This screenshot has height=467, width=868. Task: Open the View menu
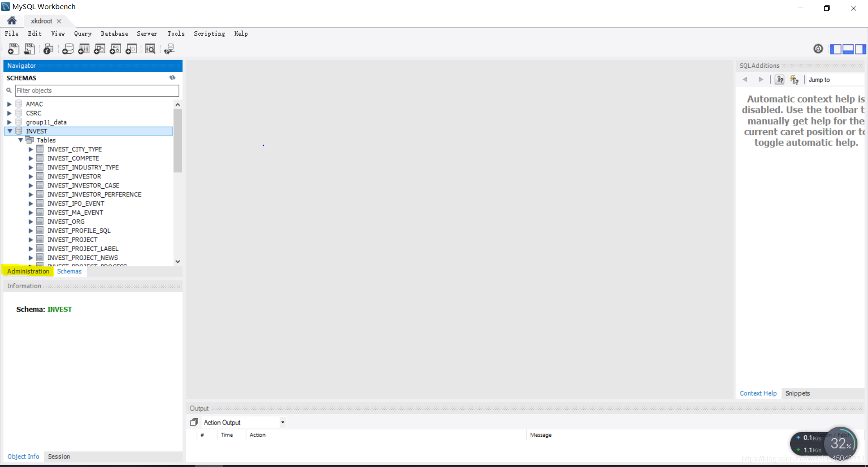click(x=58, y=33)
